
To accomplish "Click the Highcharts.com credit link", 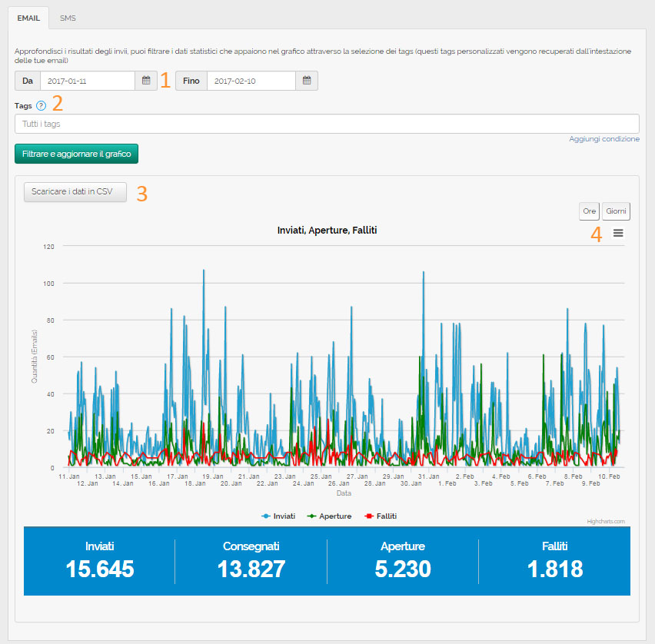I will pyautogui.click(x=606, y=521).
